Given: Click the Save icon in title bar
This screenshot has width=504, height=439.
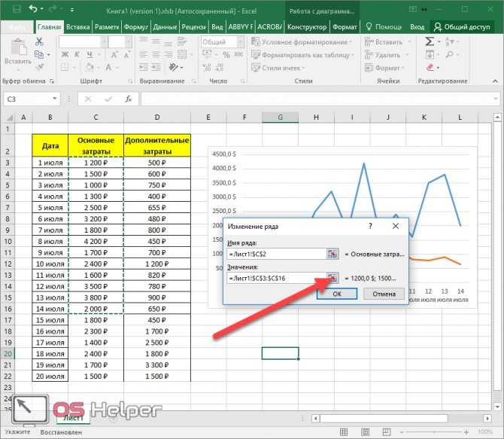Looking at the screenshot, I should point(17,9).
